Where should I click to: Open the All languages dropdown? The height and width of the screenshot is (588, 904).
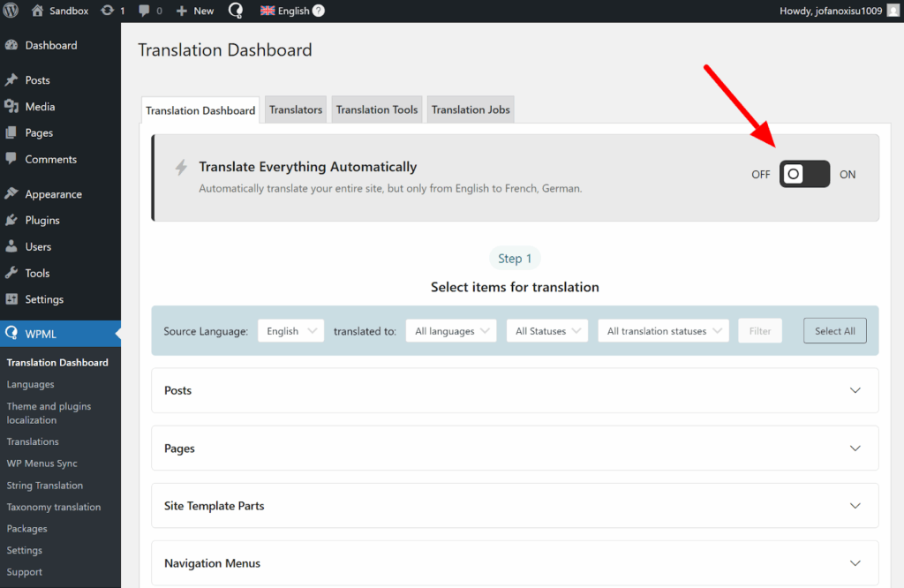(450, 330)
